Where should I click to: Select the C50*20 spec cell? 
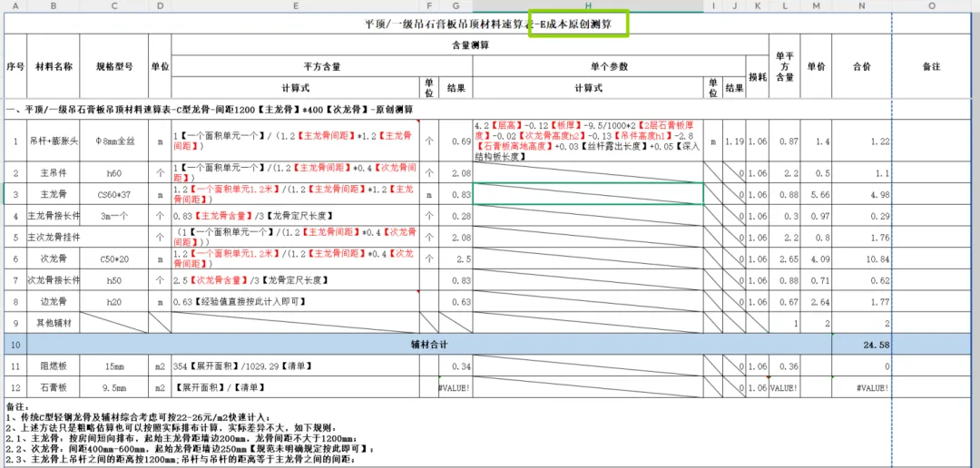(x=113, y=258)
